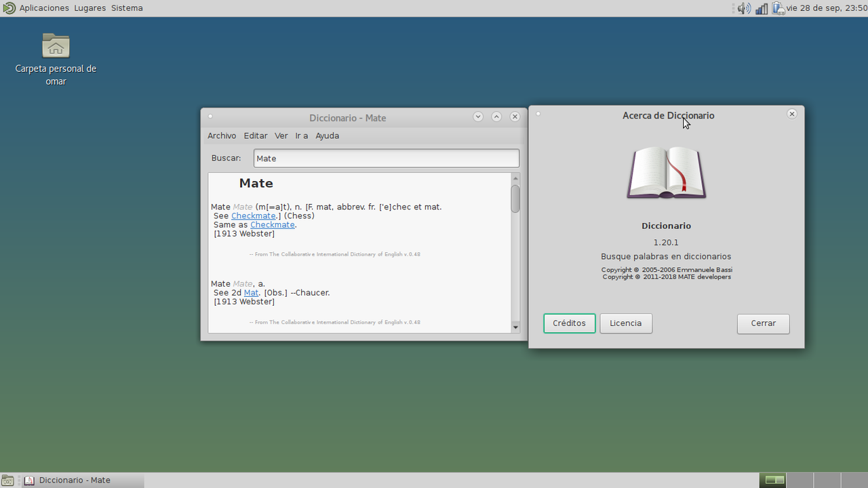Open the Sistema panel menu
This screenshot has height=488, width=868.
[x=127, y=8]
